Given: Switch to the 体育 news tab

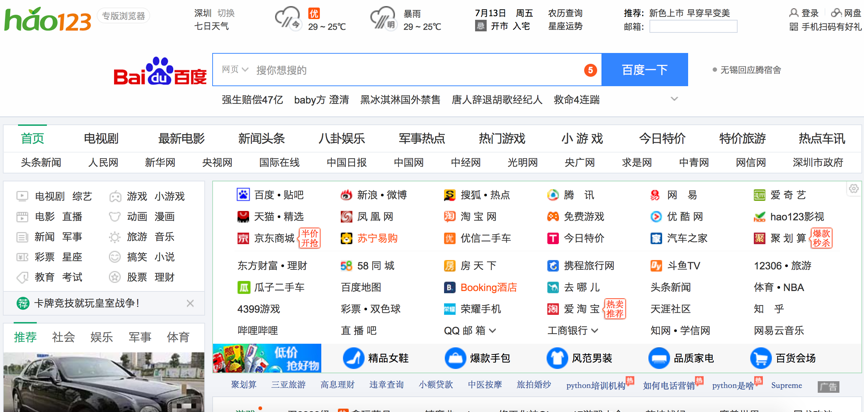Looking at the screenshot, I should 178,337.
